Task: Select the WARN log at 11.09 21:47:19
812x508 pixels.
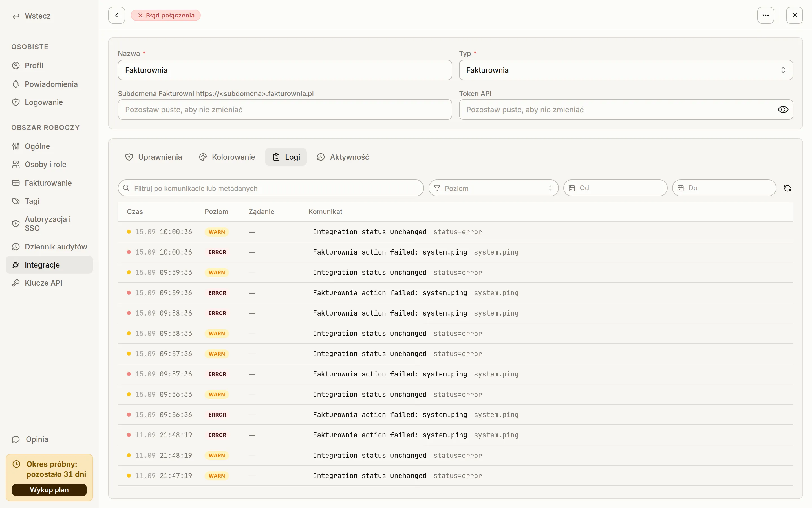Action: 455,476
